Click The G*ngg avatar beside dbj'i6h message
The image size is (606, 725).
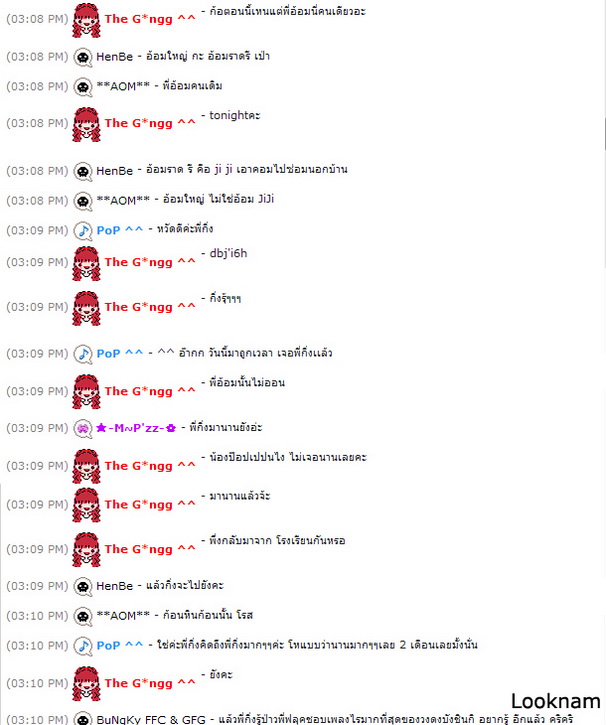[86, 264]
